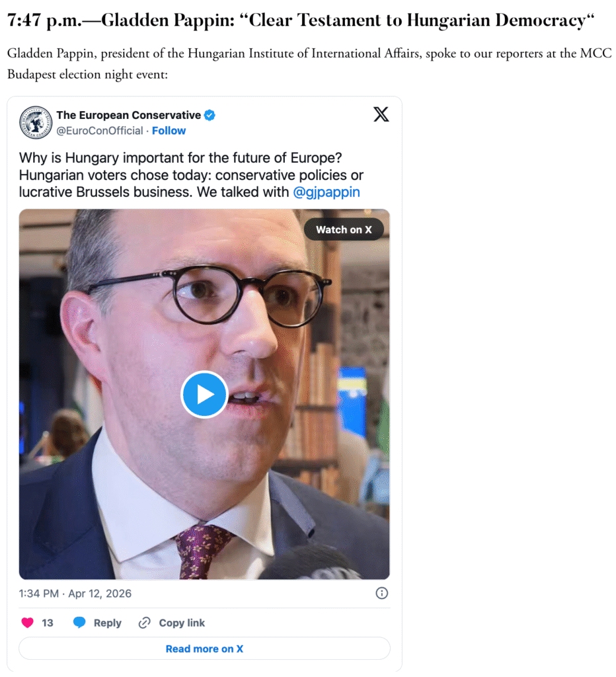616x677 pixels.
Task: Click the Reply text label
Action: pyautogui.click(x=108, y=623)
